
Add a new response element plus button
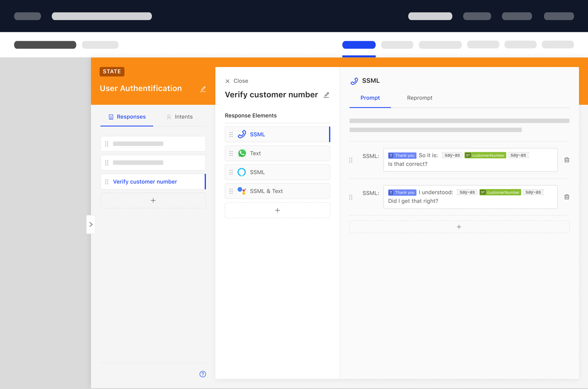coord(277,210)
